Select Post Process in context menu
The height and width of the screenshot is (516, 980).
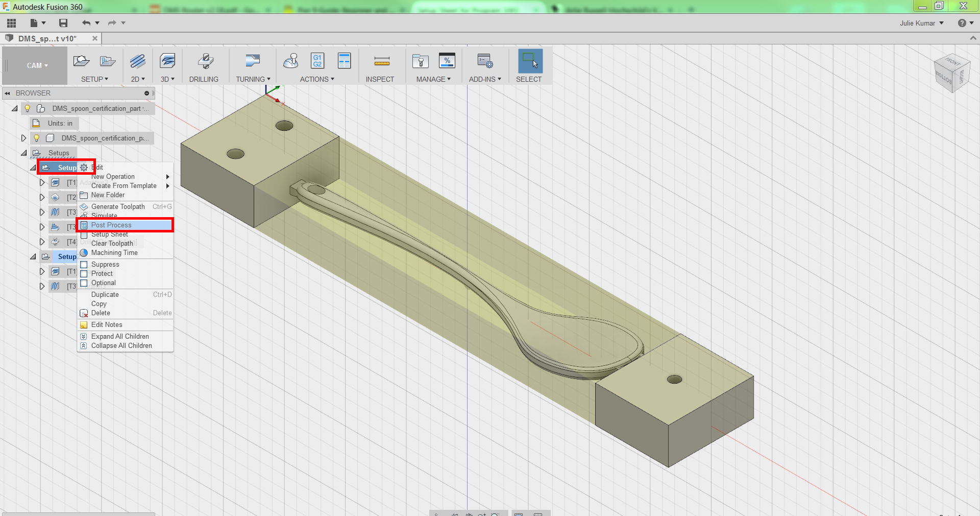tap(125, 225)
